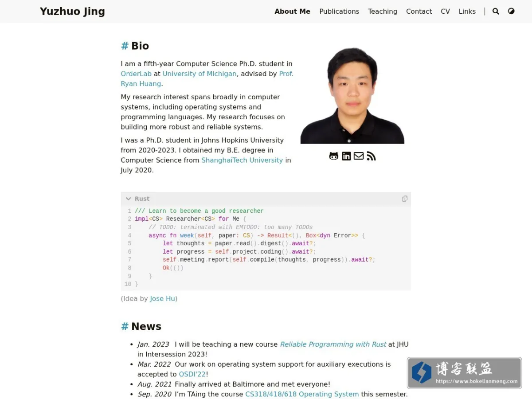Click the profile portrait photo
This screenshot has width=532, height=399.
pos(352,95)
